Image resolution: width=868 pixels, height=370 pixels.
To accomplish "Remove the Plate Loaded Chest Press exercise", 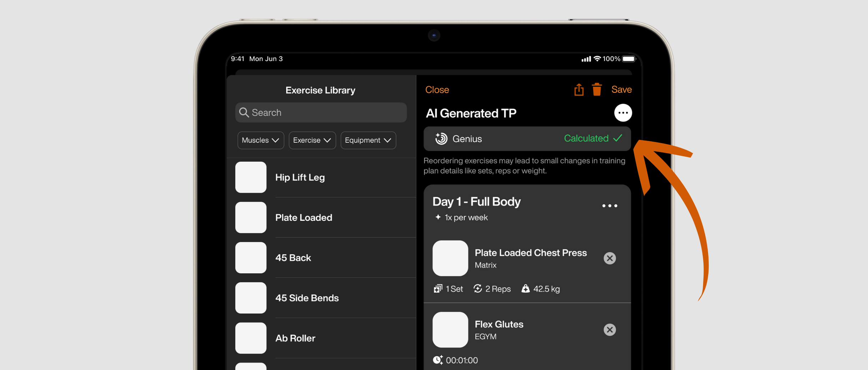I will (610, 258).
